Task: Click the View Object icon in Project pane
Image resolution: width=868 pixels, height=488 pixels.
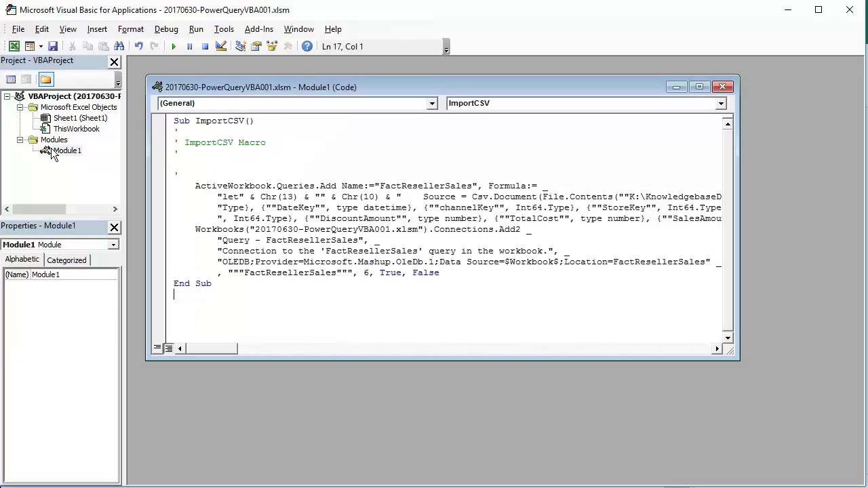Action: pos(26,79)
